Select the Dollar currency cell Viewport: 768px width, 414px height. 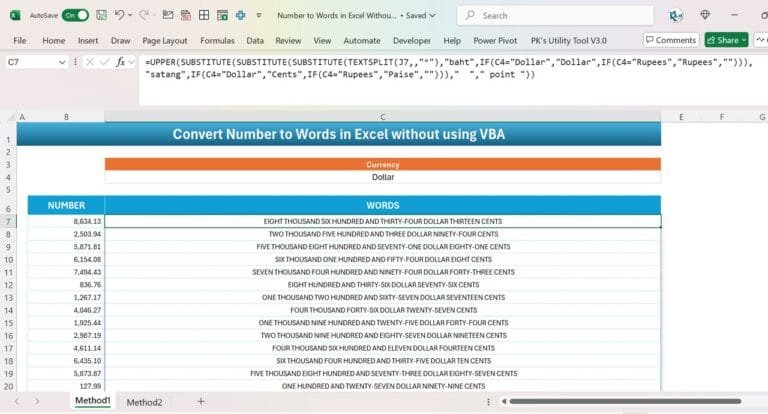coord(382,177)
